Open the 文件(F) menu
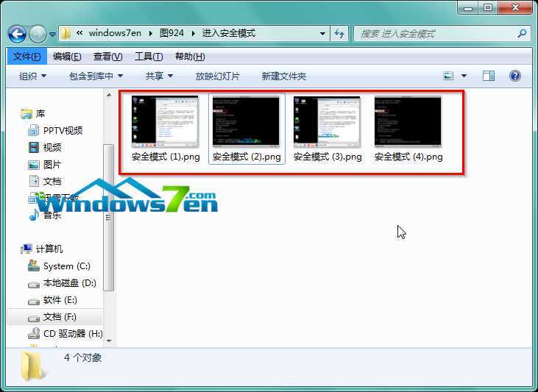 (26, 56)
